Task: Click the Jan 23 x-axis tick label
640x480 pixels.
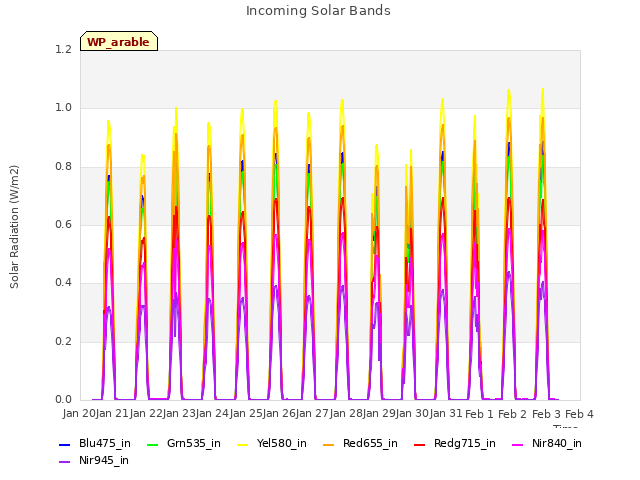Action: tap(180, 414)
